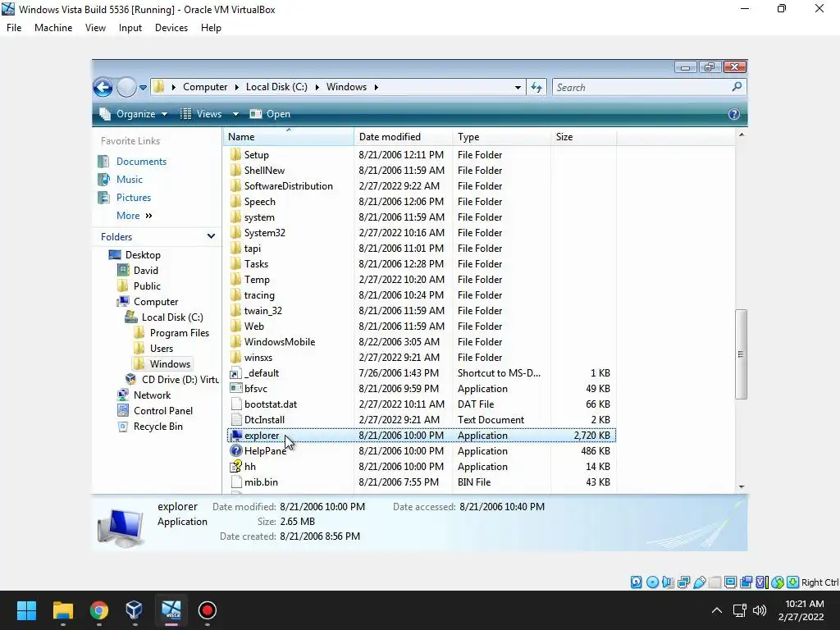Click the scrollbar up arrow
Screen dimensions: 840x630
[742, 135]
